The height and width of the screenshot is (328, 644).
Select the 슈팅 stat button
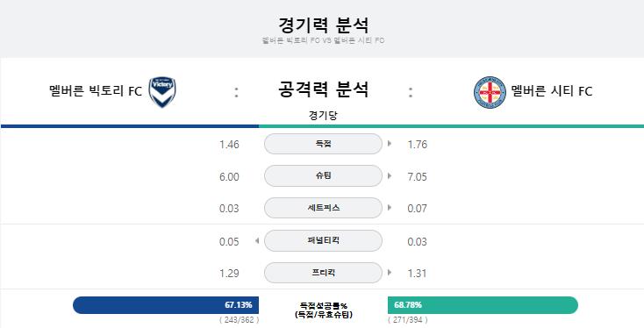[323, 176]
